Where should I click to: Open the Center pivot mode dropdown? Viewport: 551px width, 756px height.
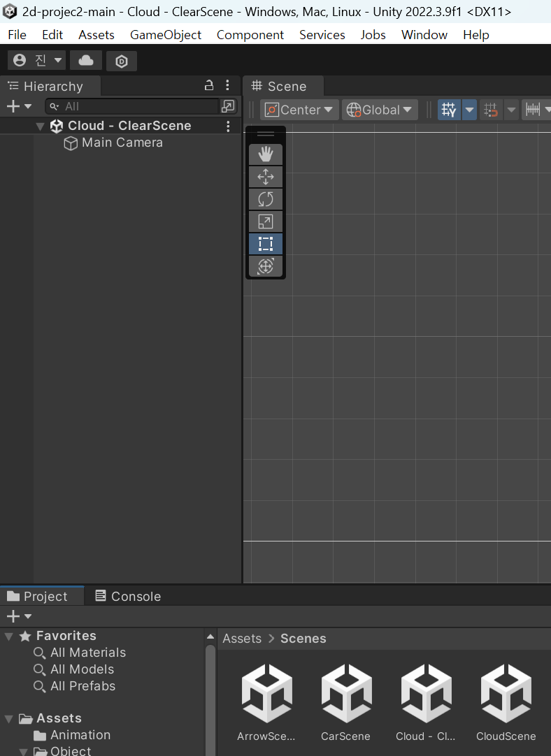(299, 110)
